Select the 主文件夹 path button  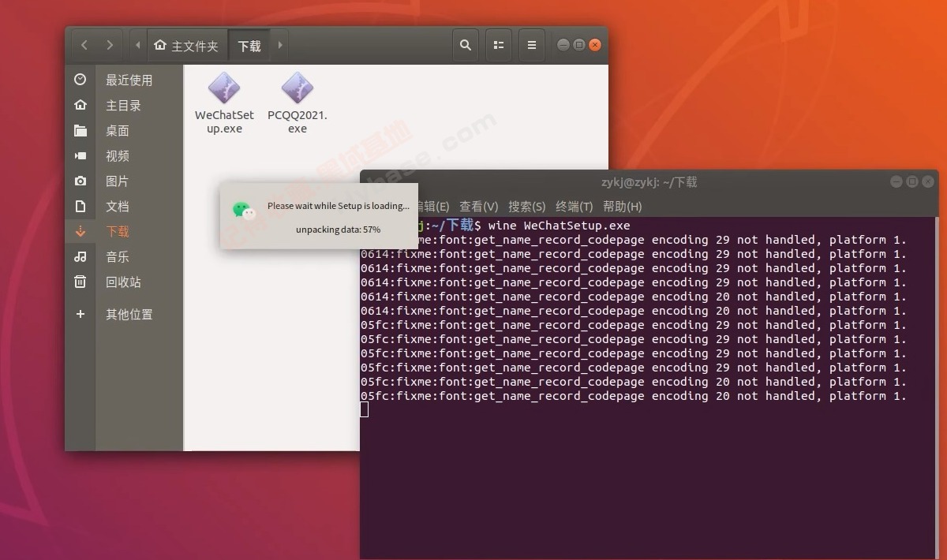pos(187,46)
